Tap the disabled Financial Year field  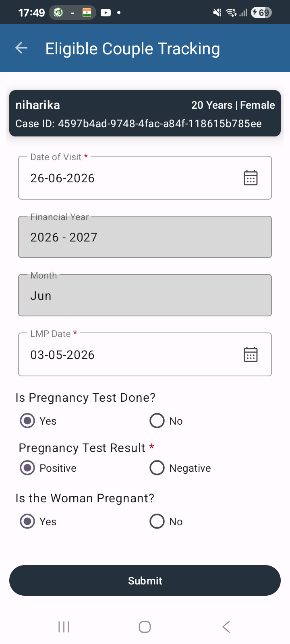[145, 237]
